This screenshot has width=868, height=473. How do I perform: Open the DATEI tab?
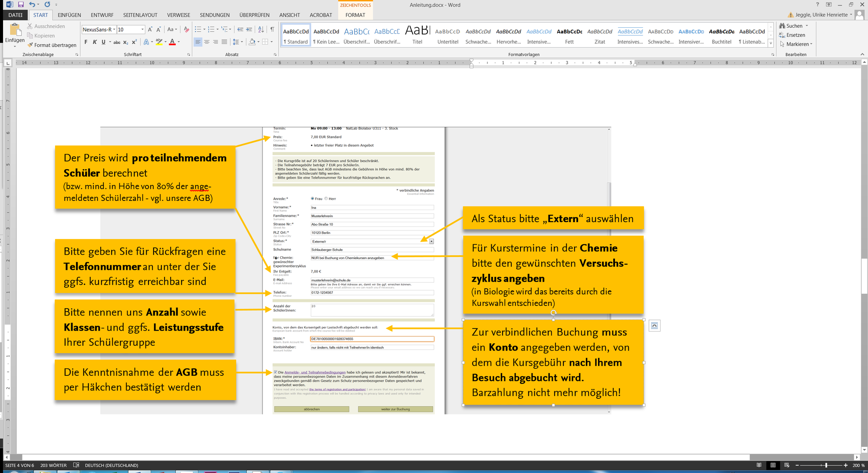click(16, 15)
